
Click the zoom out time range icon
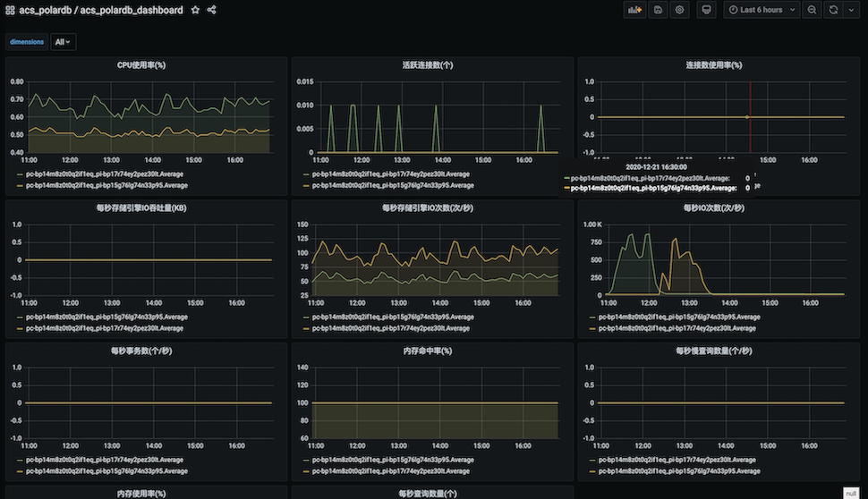812,10
